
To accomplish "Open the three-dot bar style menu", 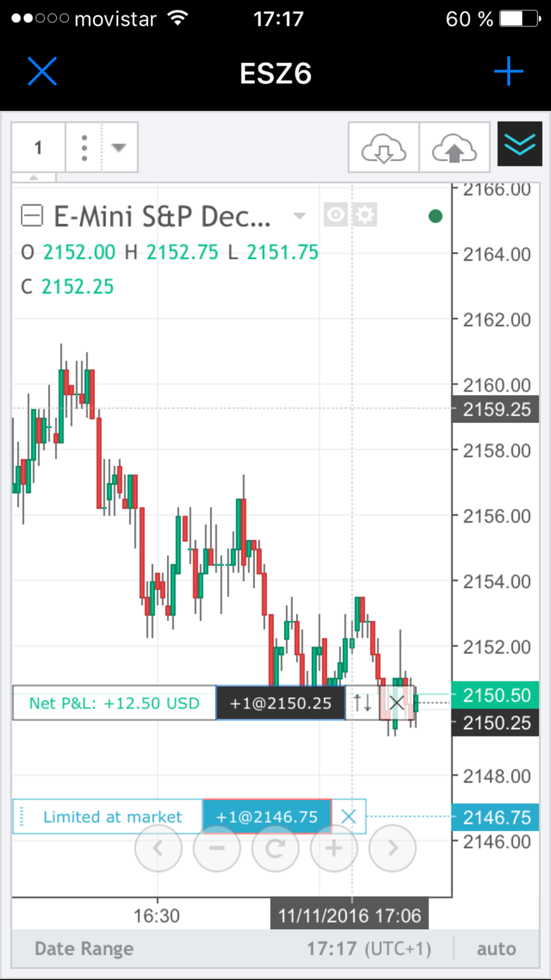I will point(84,148).
